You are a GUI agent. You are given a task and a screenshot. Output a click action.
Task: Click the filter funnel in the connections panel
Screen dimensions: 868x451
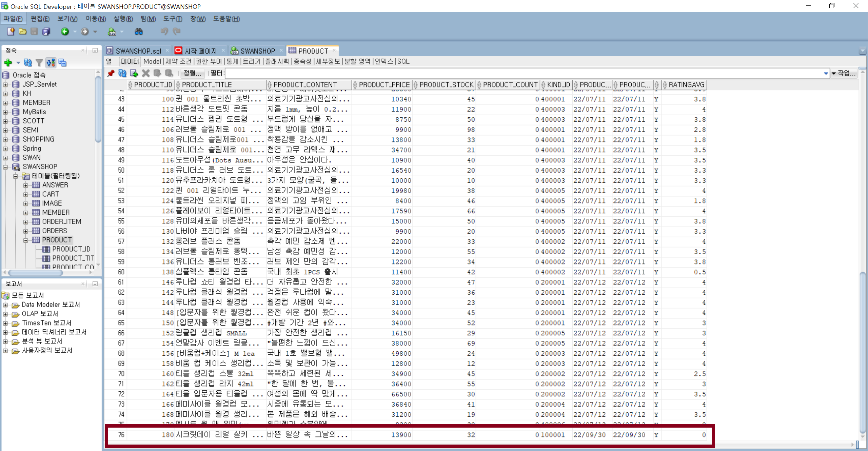[39, 62]
